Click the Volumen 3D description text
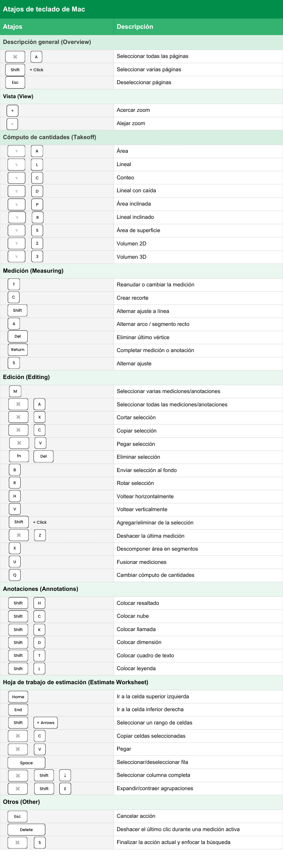The image size is (283, 868). point(132,257)
